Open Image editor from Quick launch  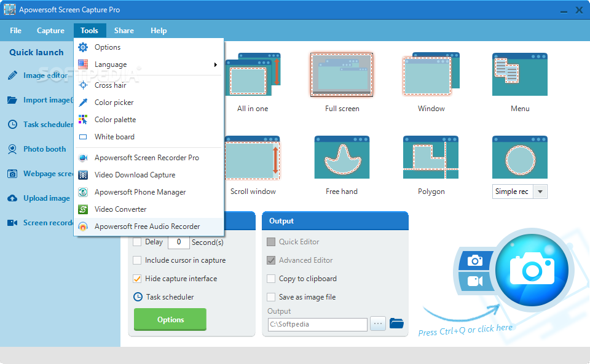click(37, 76)
